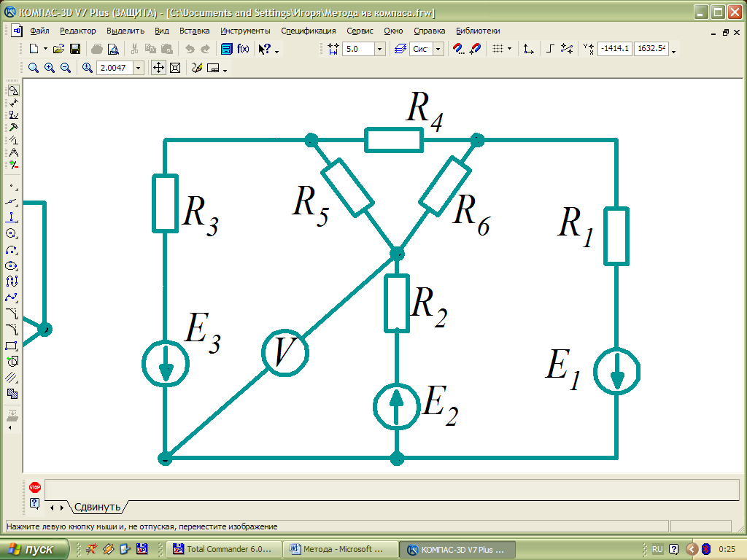Select the Circle tool
This screenshot has width=747, height=560.
pyautogui.click(x=12, y=233)
